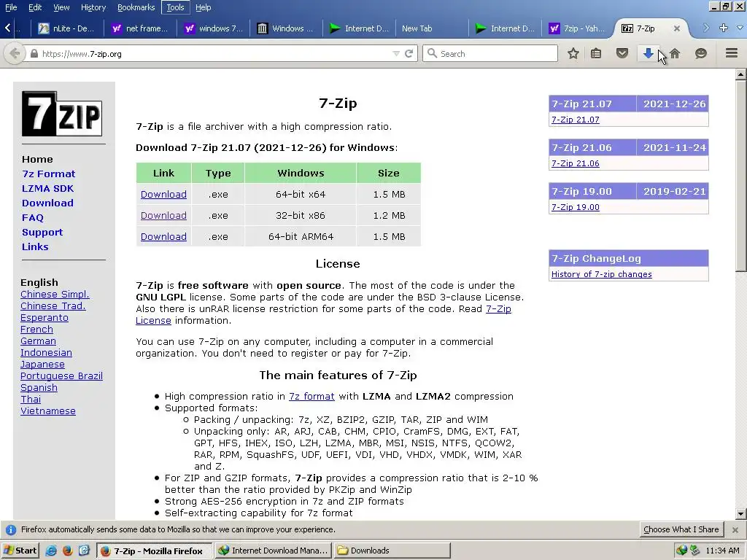Open the bookmarks list icon
The height and width of the screenshot is (560, 747).
[x=596, y=53]
